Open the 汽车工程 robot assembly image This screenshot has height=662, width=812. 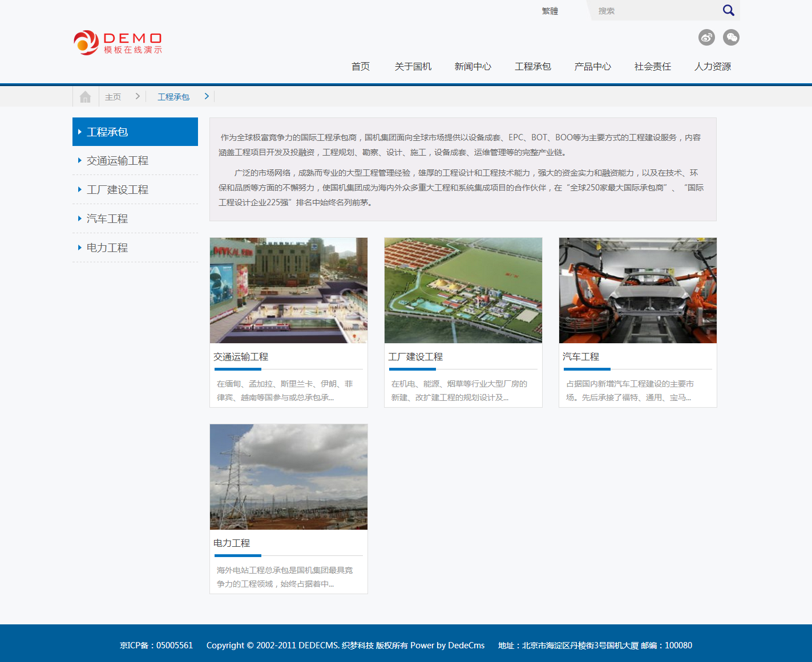click(637, 290)
